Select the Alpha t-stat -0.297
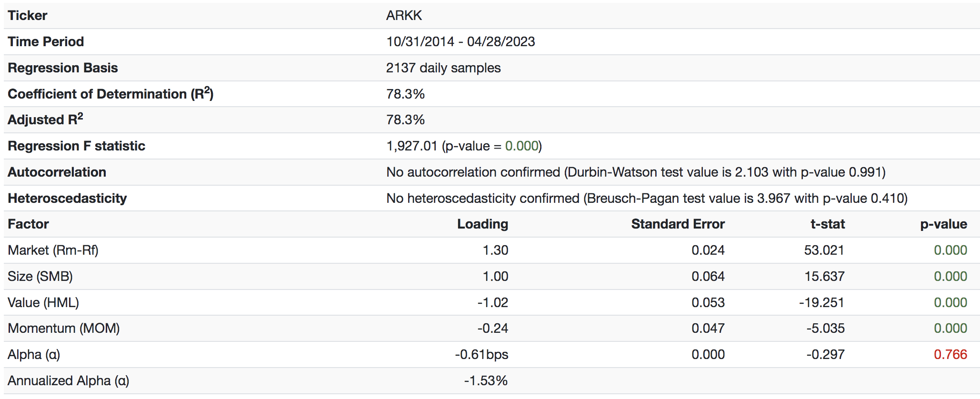This screenshot has height=399, width=980. [825, 354]
